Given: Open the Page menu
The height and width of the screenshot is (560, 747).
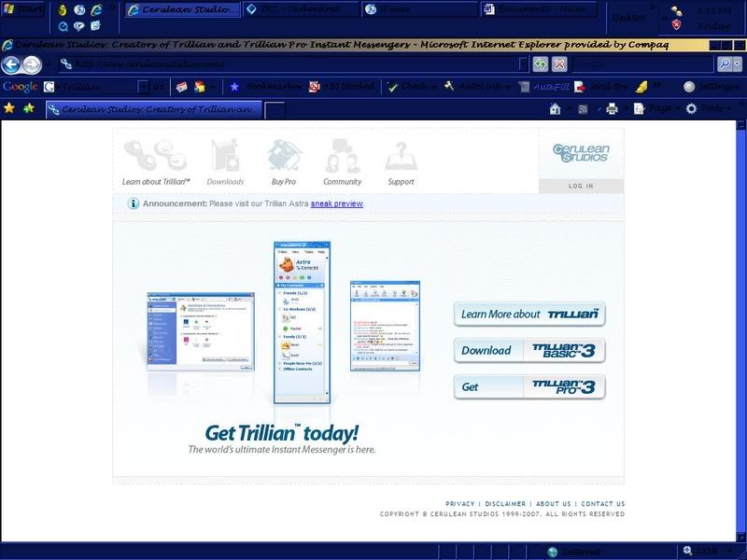Looking at the screenshot, I should (655, 109).
